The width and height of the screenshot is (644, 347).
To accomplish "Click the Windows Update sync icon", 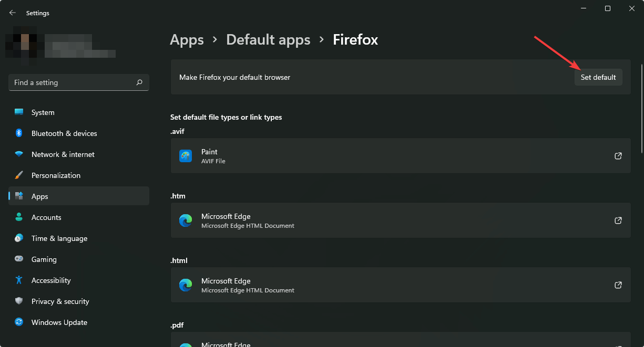I will [19, 322].
